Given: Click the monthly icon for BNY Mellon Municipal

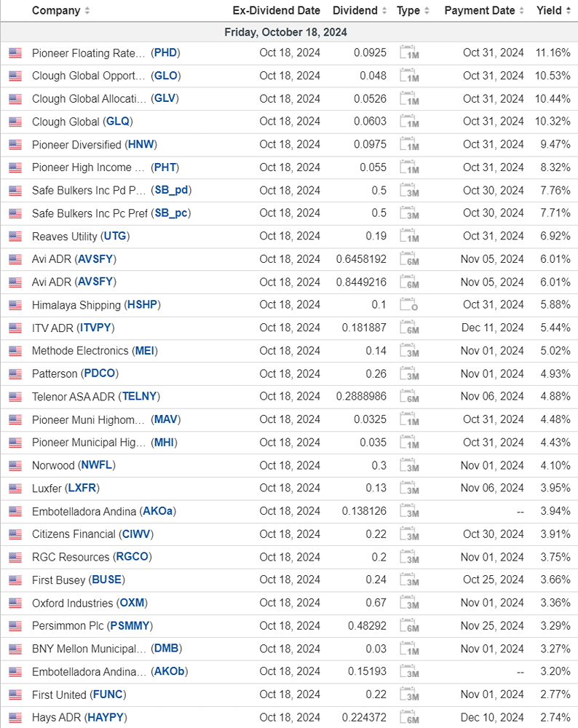Looking at the screenshot, I should pyautogui.click(x=409, y=649).
